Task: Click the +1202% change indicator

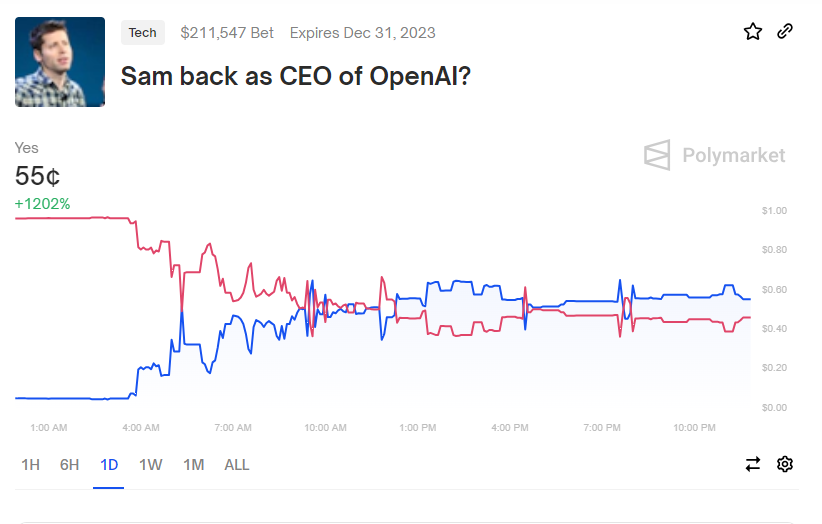Action: [x=42, y=204]
